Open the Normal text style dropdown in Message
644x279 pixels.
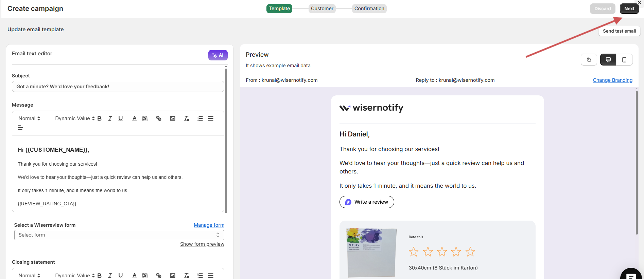tap(29, 118)
